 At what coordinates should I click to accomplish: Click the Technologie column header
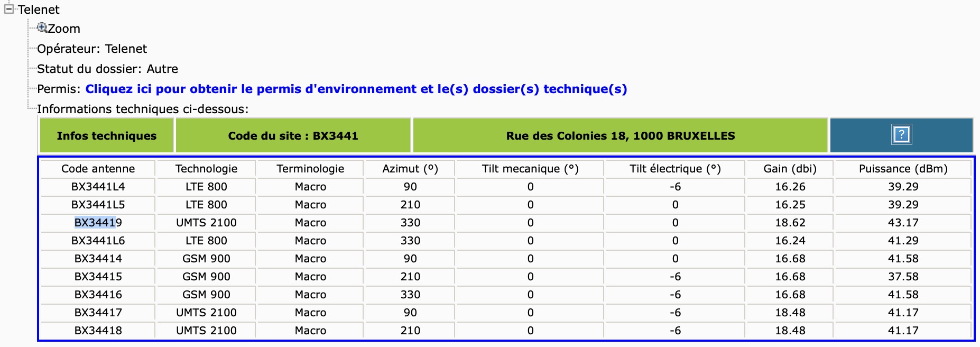(x=206, y=169)
